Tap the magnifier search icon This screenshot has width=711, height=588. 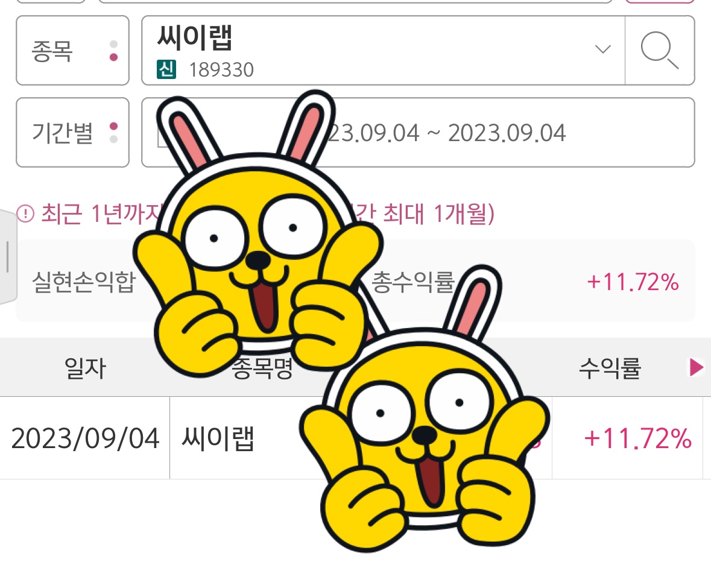click(659, 50)
